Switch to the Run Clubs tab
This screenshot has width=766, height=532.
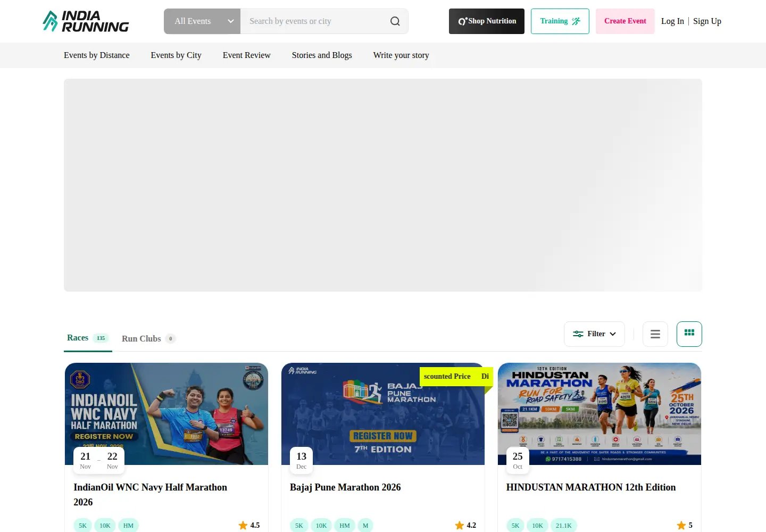(x=148, y=338)
